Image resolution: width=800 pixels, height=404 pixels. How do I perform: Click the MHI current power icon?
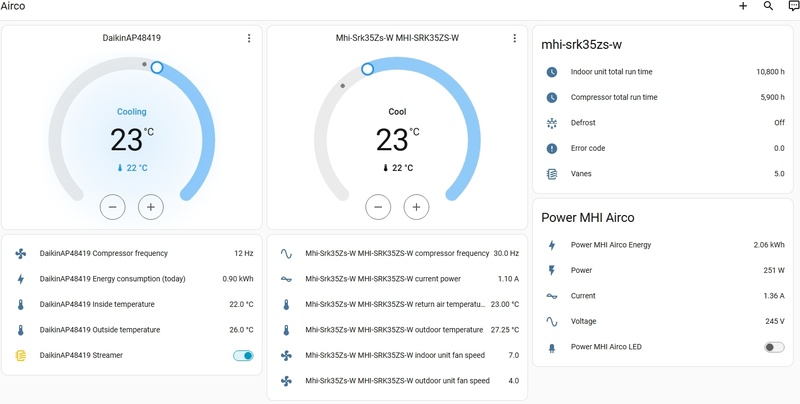pos(286,279)
